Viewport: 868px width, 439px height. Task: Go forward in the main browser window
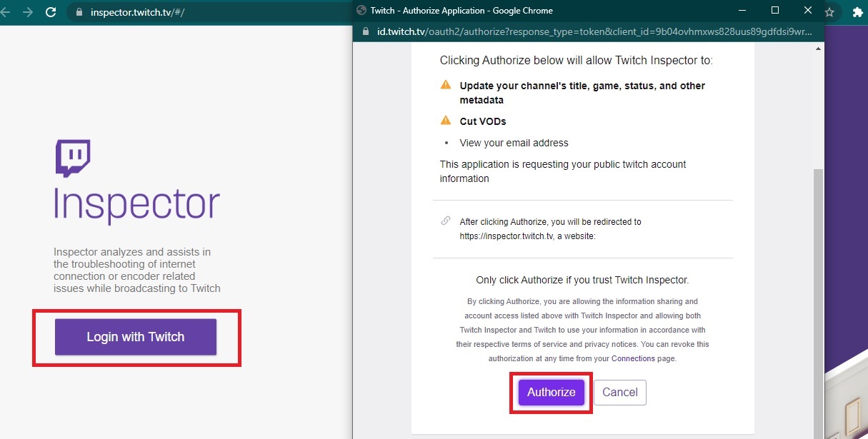click(28, 12)
